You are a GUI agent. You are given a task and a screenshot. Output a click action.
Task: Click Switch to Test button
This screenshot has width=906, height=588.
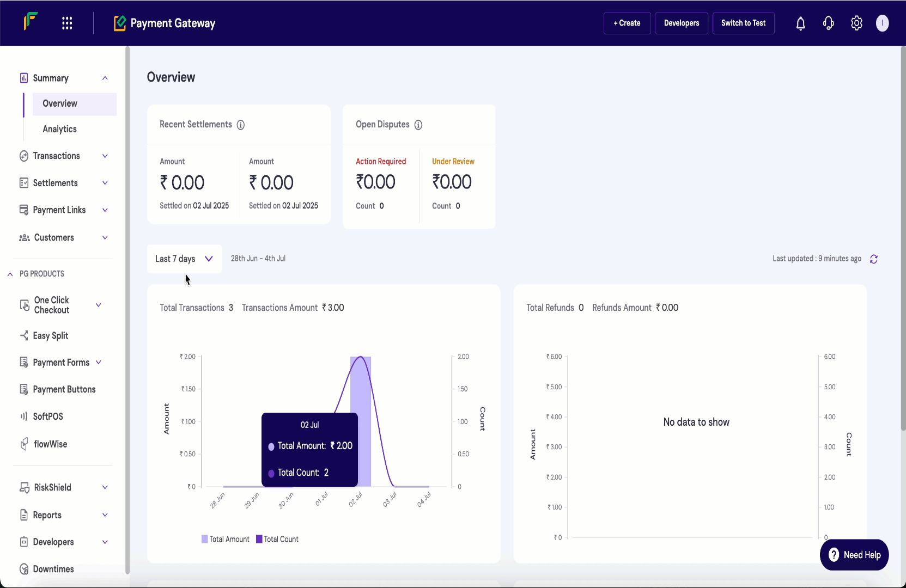743,23
